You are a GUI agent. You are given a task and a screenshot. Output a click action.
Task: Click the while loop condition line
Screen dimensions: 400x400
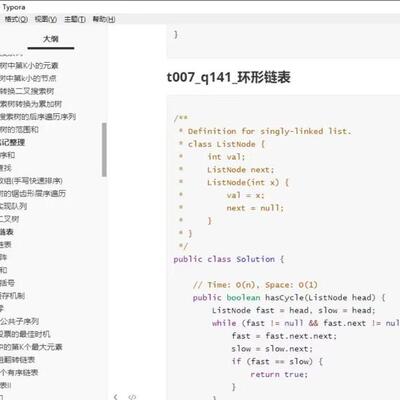tap(306, 323)
